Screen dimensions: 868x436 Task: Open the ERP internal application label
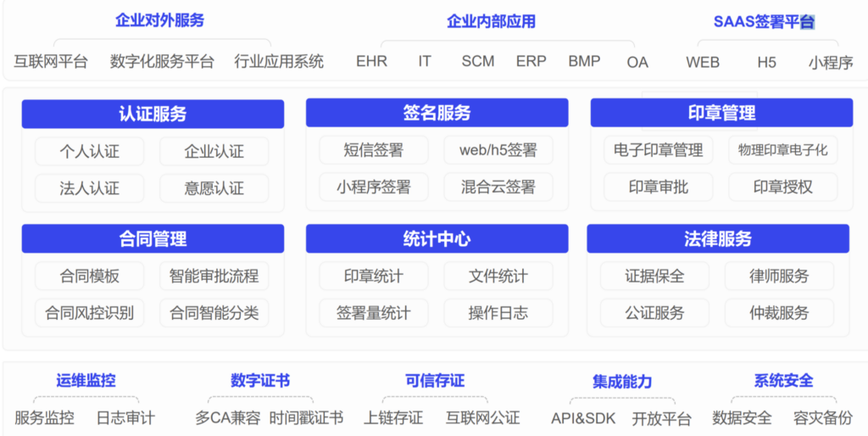531,61
